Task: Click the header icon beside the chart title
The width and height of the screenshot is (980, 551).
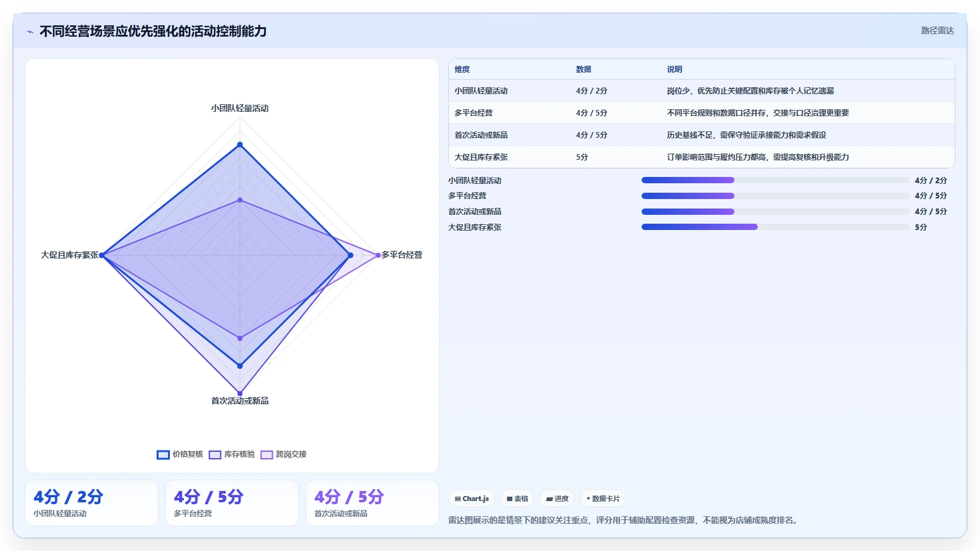Action: pos(30,32)
